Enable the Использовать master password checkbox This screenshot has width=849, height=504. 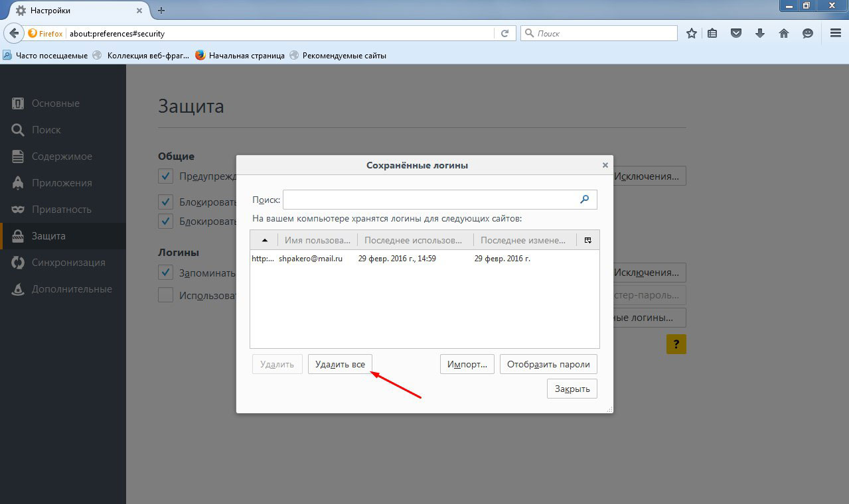click(165, 295)
